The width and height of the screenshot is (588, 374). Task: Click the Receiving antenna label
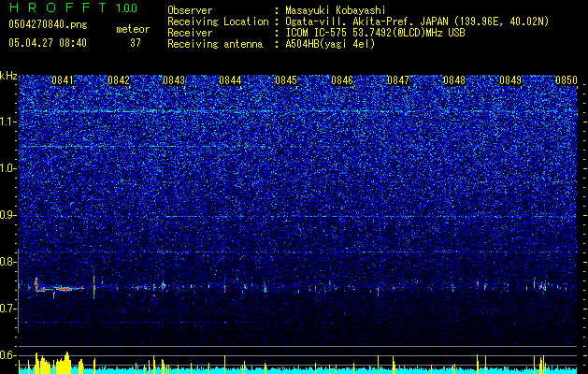tap(215, 44)
